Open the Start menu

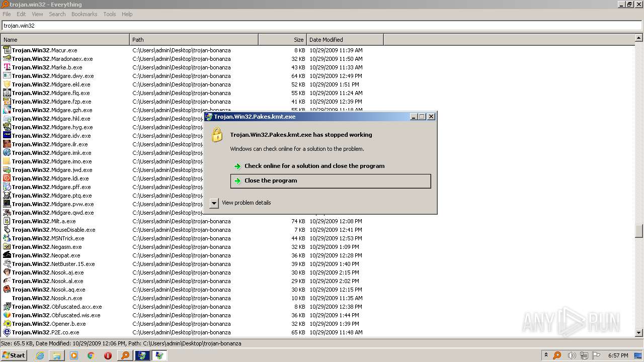click(14, 355)
